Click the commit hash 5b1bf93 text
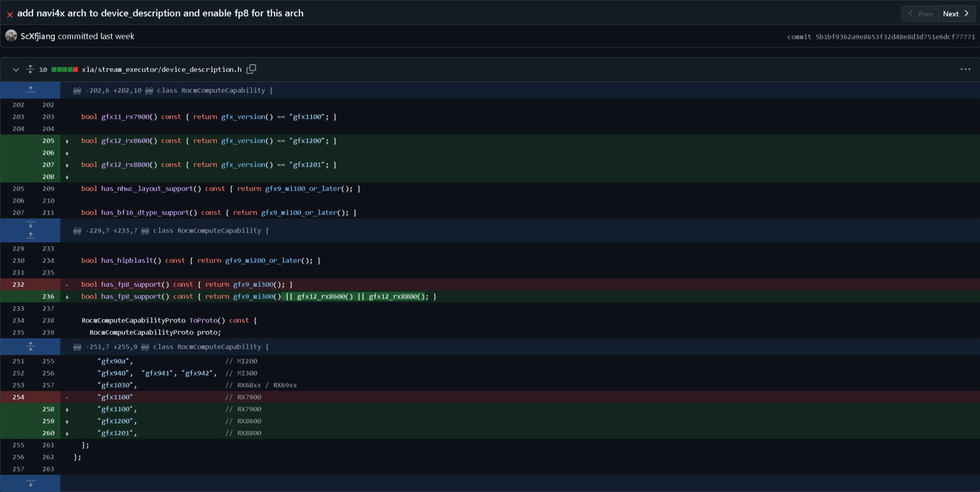 (895, 37)
